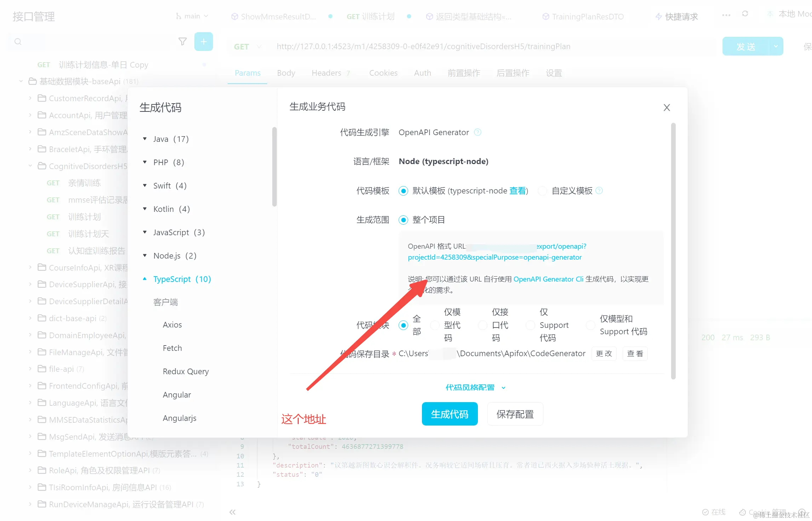The height and width of the screenshot is (521, 812).
Task: Click help icon beside OpenAPI Generator
Action: coord(478,132)
